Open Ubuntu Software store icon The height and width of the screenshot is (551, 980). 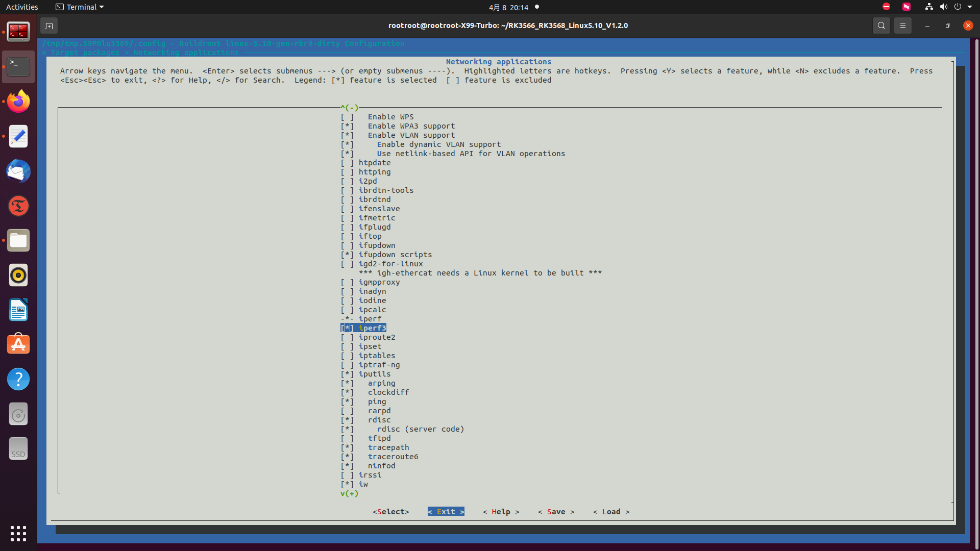18,345
